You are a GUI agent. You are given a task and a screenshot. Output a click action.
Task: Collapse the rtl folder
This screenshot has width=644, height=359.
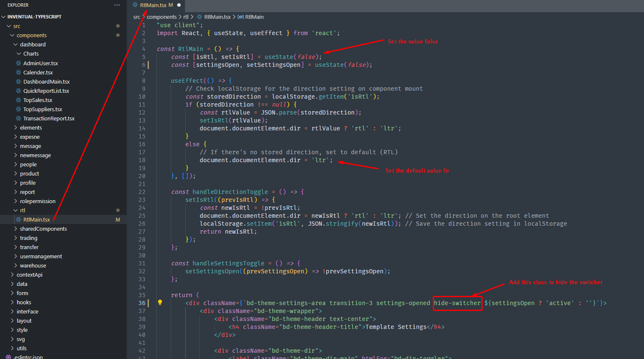coord(15,210)
